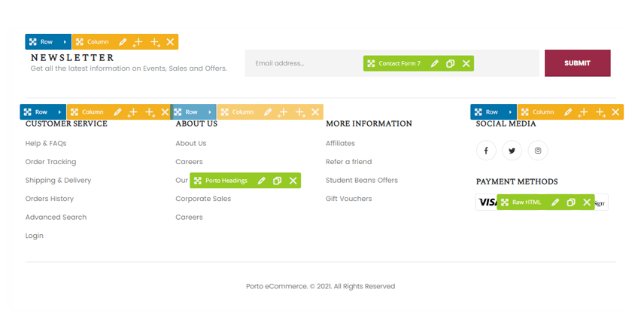Screen dimensions: 644x335
Task: Edit the Raw HTML element
Action: pyautogui.click(x=555, y=203)
